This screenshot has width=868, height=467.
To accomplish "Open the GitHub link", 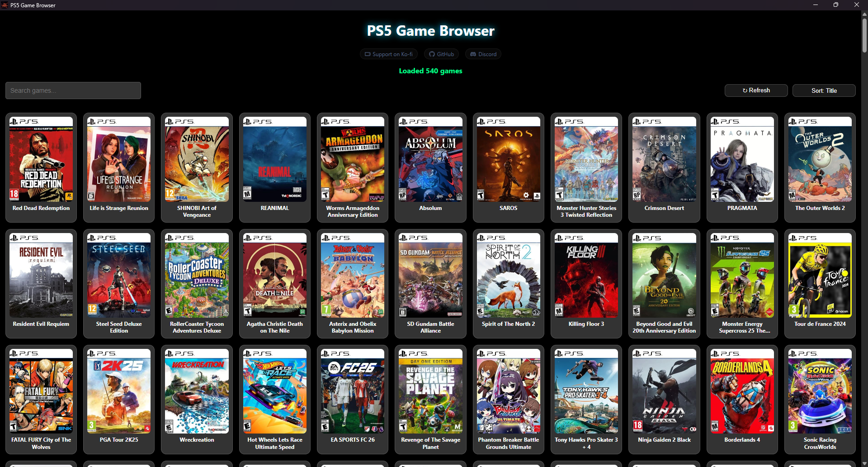I will pyautogui.click(x=442, y=54).
